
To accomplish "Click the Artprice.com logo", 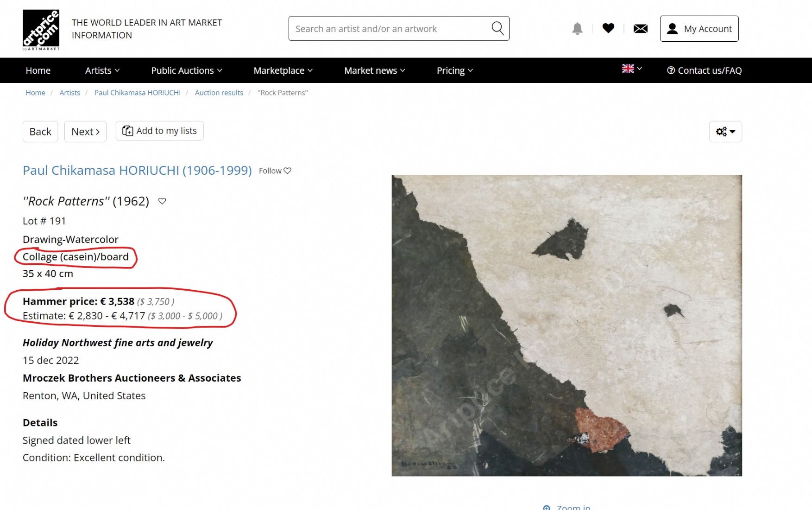I will 41,30.
